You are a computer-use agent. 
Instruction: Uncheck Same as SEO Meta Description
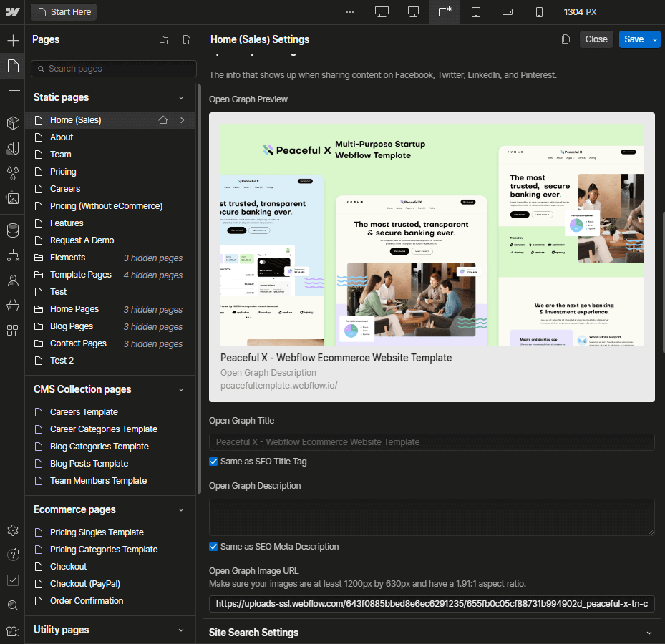[213, 546]
